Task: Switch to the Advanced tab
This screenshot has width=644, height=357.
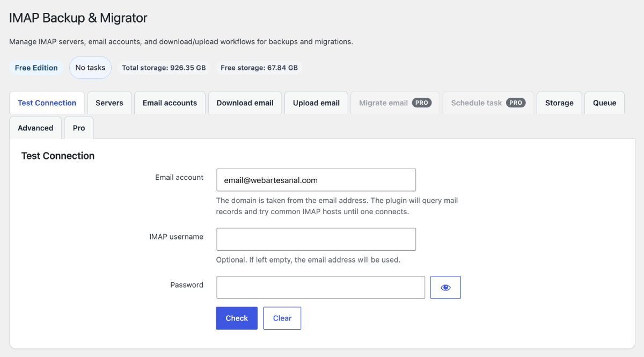Action: tap(35, 128)
